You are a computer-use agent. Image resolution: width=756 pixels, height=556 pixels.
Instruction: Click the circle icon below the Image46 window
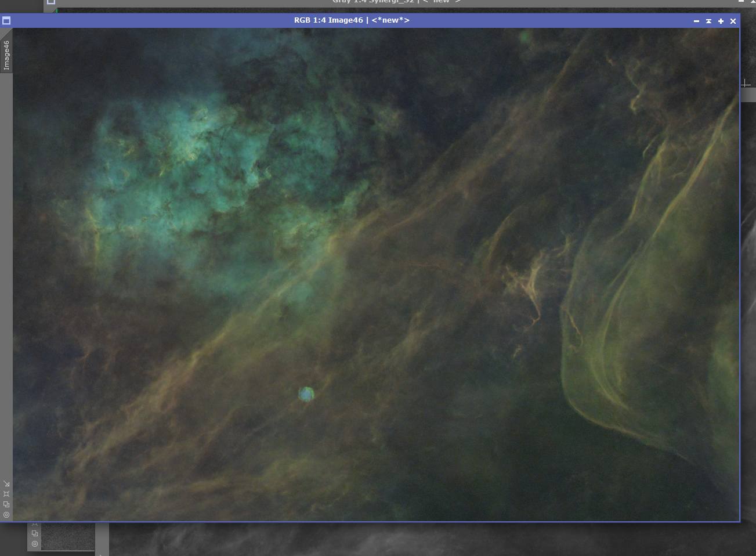[x=35, y=544]
